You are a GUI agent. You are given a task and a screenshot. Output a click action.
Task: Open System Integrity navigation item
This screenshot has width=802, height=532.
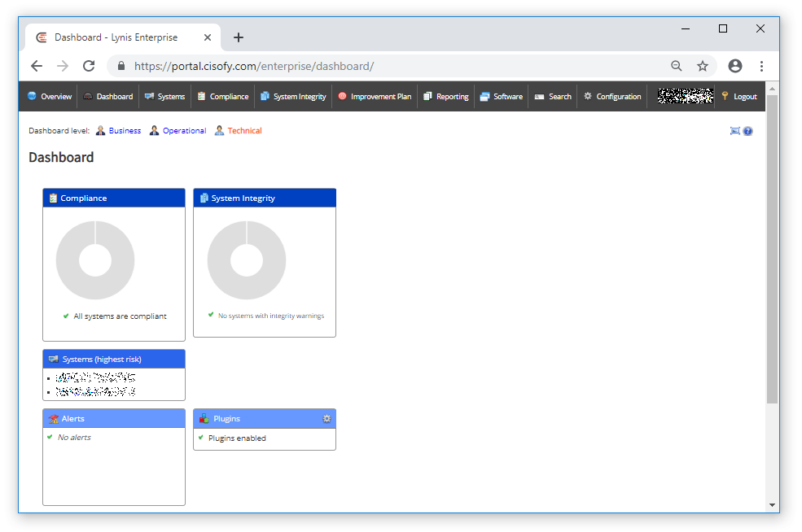coord(294,96)
